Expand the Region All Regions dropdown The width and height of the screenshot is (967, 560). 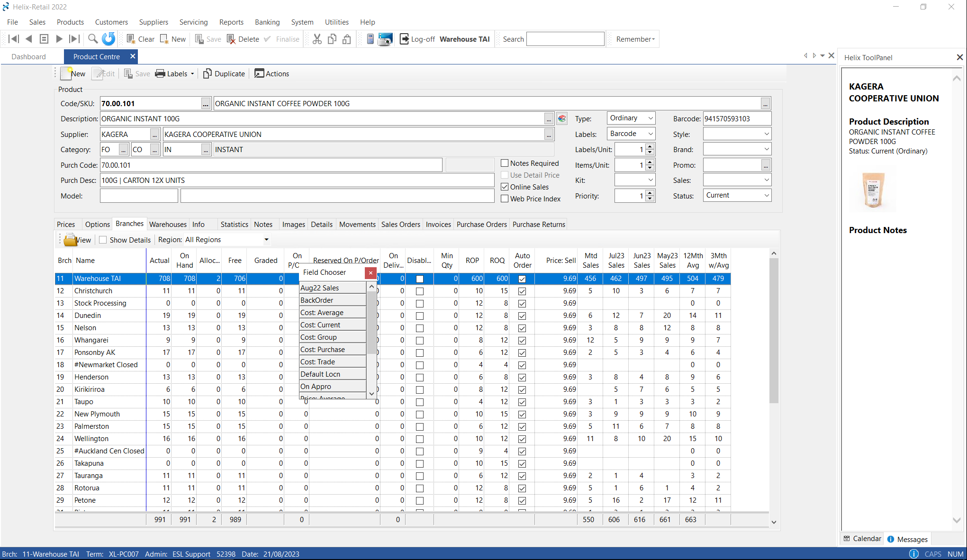[x=266, y=240]
